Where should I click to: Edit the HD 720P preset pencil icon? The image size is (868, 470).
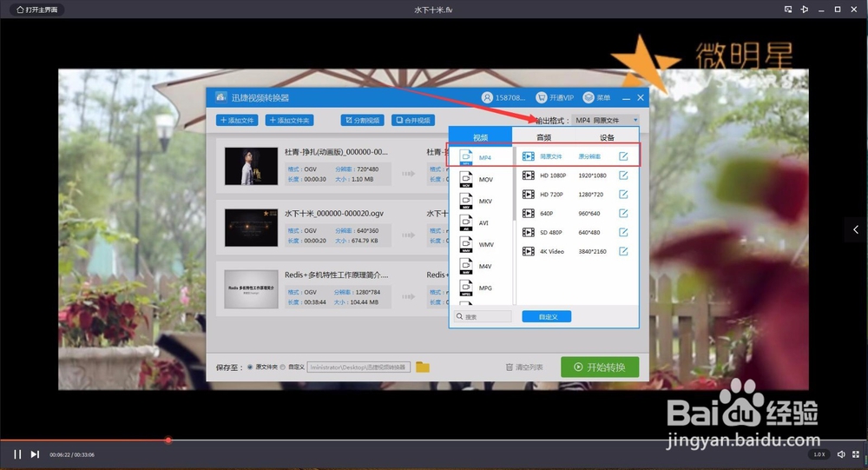(x=623, y=194)
